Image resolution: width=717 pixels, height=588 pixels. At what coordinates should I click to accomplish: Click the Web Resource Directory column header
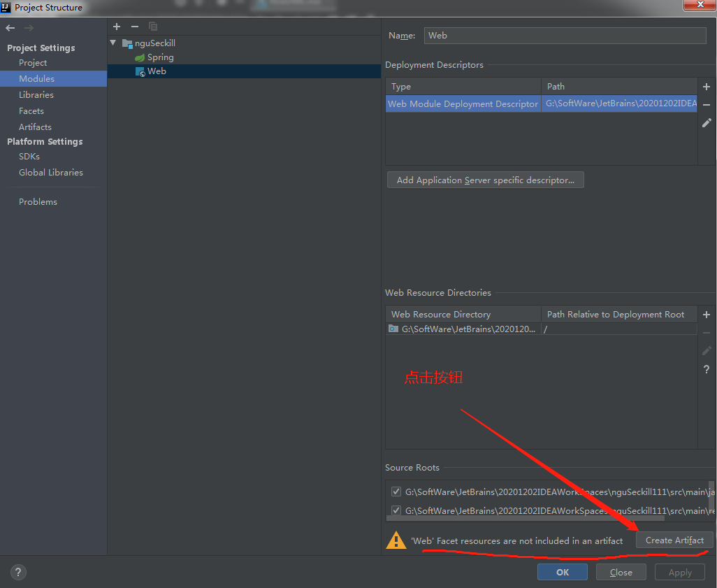pyautogui.click(x=463, y=315)
